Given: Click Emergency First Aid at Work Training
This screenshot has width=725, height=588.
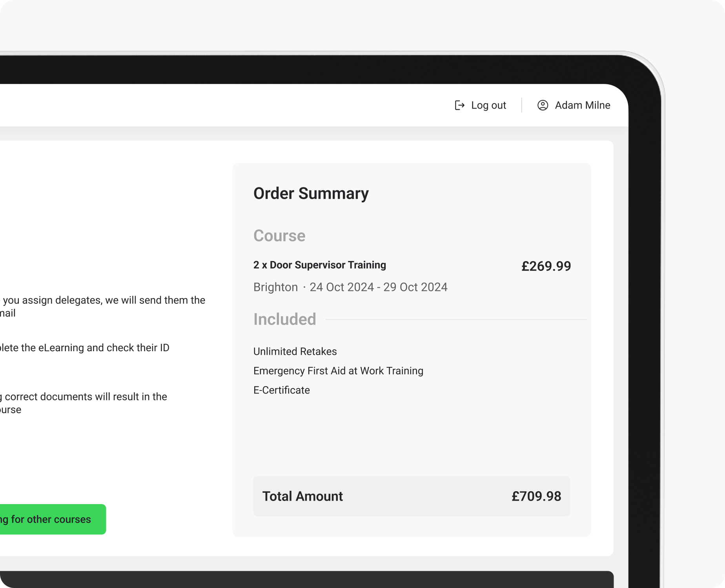Looking at the screenshot, I should point(338,371).
